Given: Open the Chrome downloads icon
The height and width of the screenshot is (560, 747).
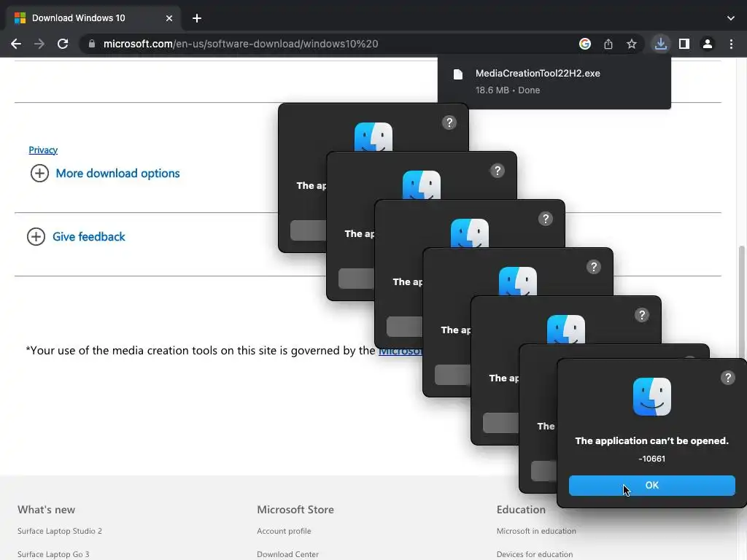Looking at the screenshot, I should coord(661,44).
